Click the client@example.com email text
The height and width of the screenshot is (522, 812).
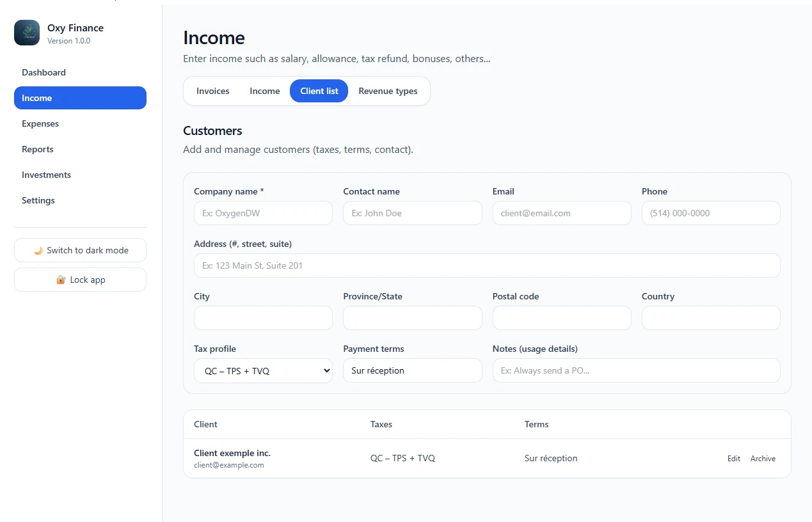click(x=229, y=465)
